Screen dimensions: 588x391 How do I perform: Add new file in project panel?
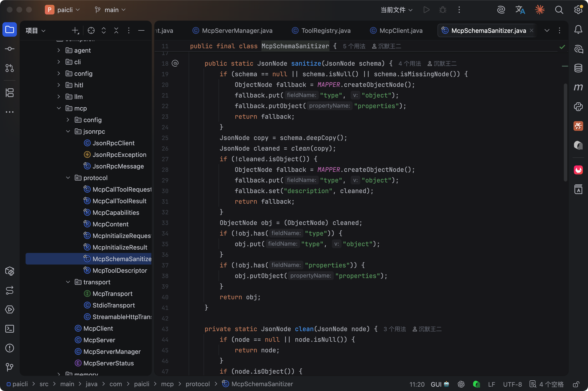click(x=75, y=30)
